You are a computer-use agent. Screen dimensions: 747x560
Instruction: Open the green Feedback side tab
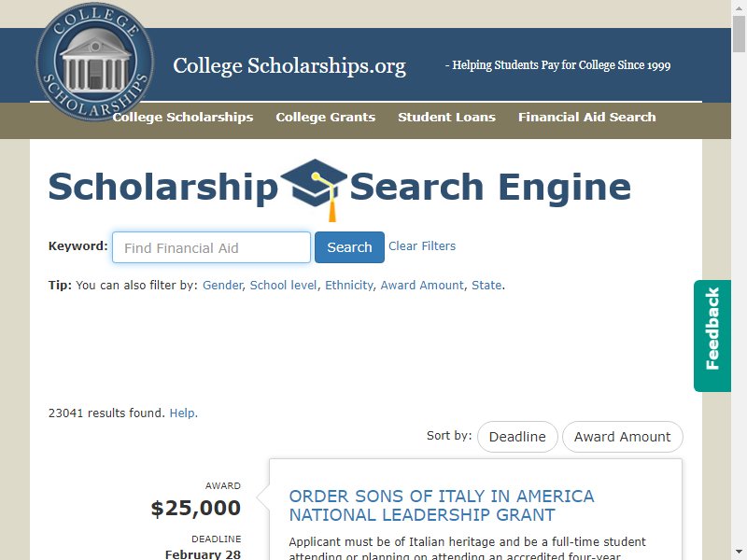tap(712, 336)
